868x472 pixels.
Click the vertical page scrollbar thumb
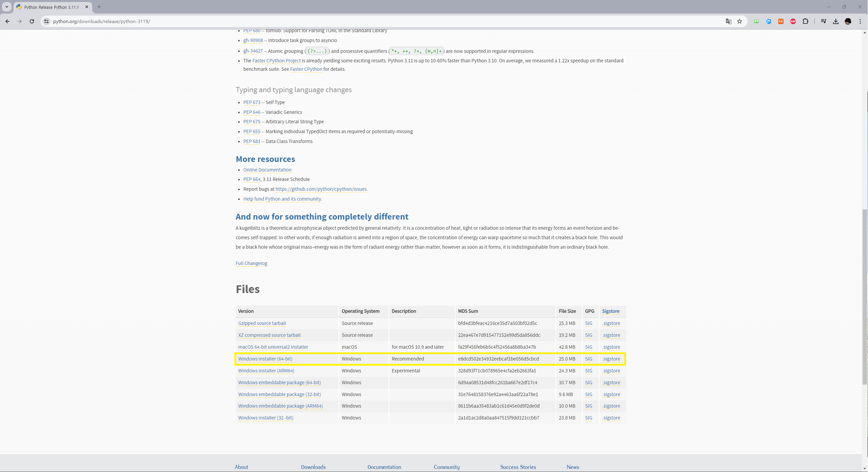click(865, 296)
